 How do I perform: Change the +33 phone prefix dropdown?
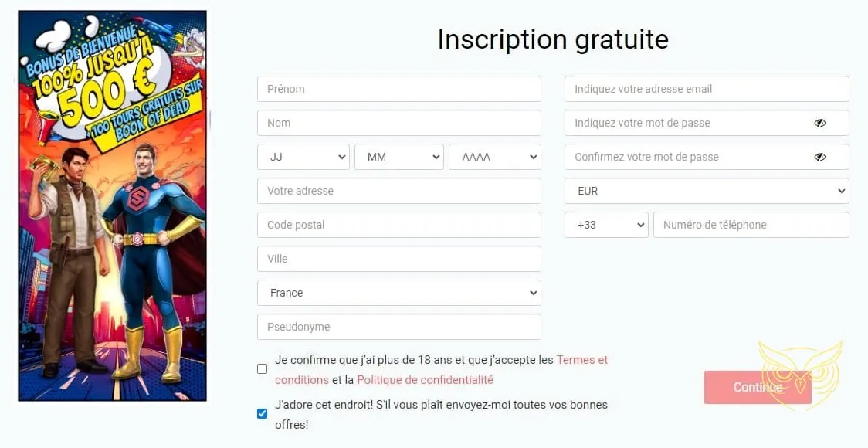point(606,225)
